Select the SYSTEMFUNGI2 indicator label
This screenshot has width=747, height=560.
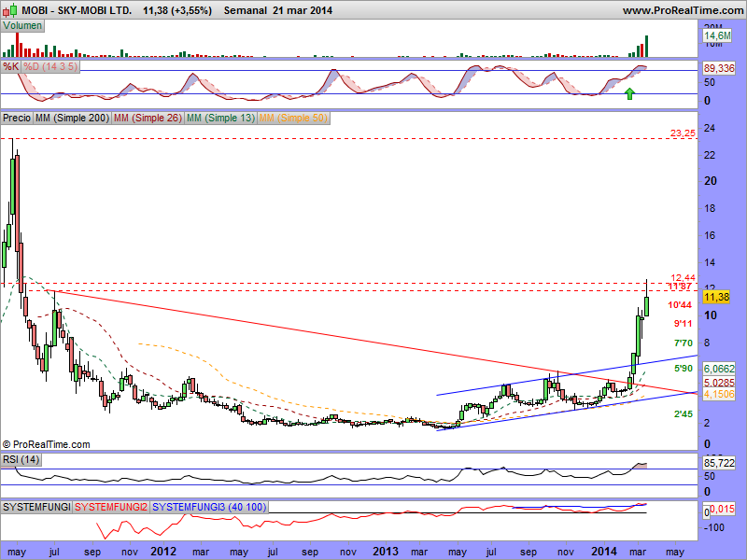(x=110, y=506)
